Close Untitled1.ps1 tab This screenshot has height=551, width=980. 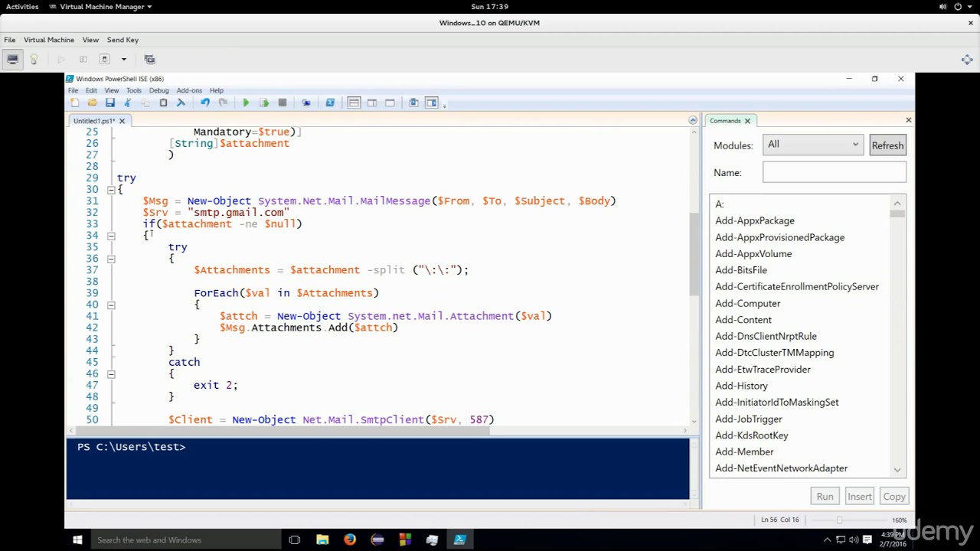(x=122, y=121)
